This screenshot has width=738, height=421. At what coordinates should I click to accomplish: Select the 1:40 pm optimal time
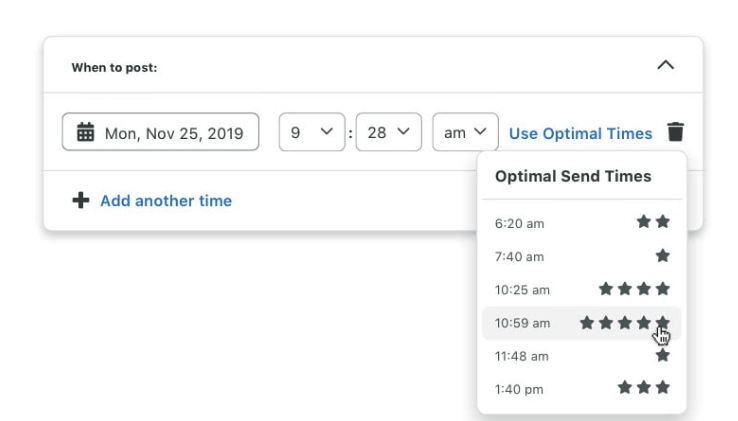[520, 389]
